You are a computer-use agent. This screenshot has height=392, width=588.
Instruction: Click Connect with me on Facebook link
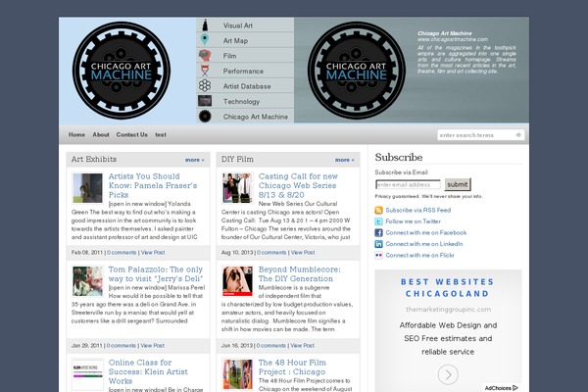[x=426, y=232]
